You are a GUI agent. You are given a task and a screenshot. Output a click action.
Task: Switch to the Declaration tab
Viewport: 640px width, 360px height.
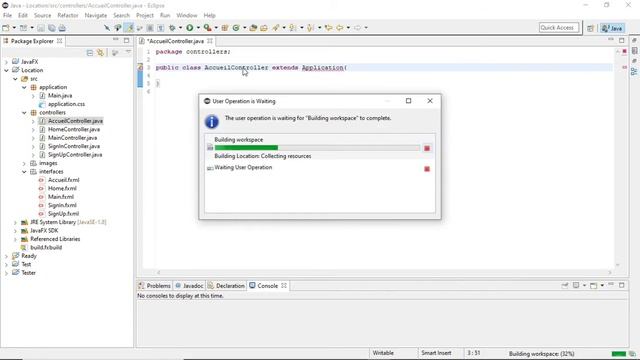pos(226,286)
